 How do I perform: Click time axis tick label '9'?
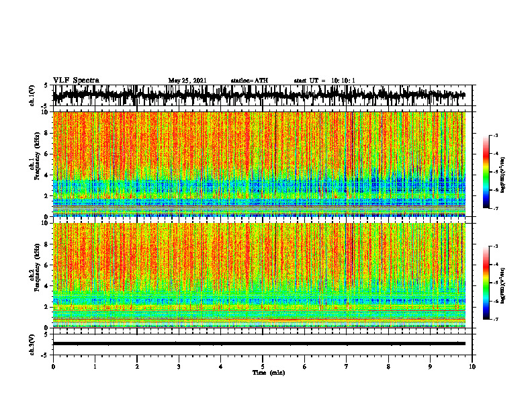(x=430, y=367)
